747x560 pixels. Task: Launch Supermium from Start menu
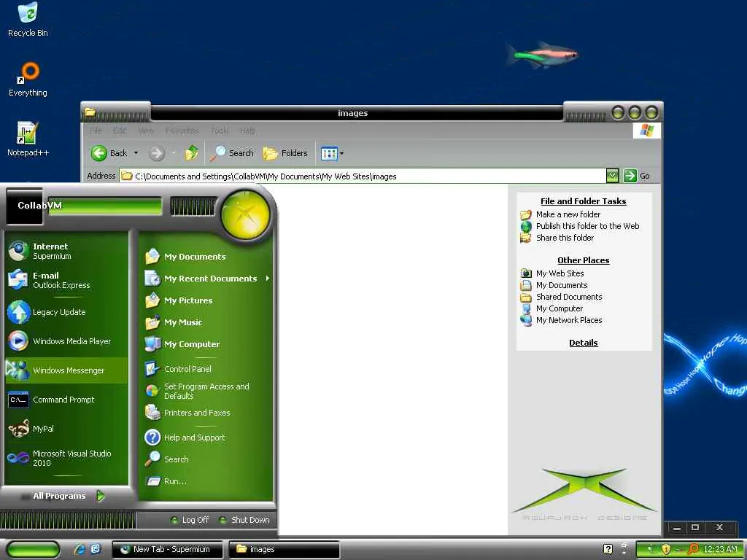[x=66, y=251]
